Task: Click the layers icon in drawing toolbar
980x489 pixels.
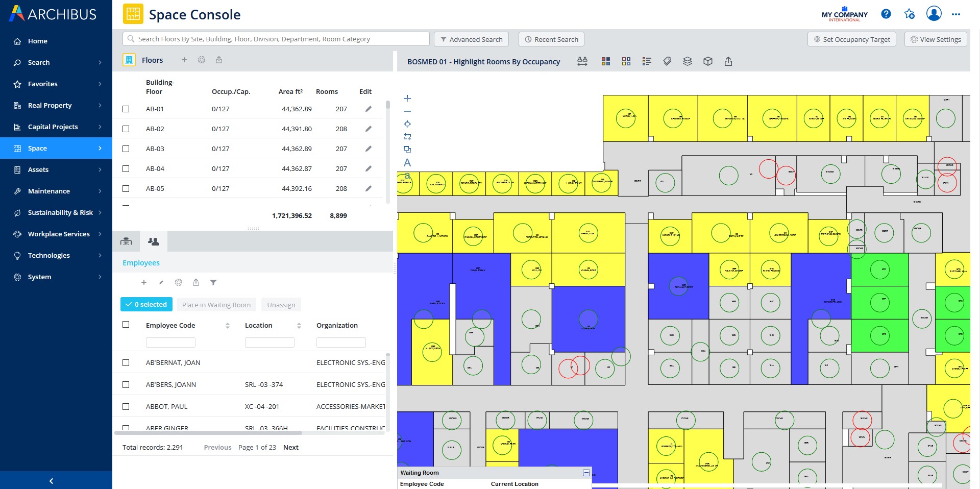Action: (x=687, y=61)
